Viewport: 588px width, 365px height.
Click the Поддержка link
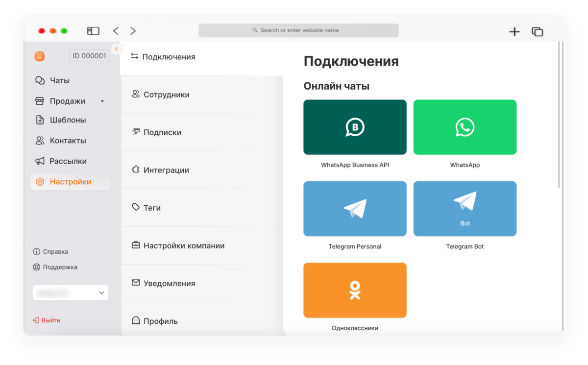pos(60,268)
